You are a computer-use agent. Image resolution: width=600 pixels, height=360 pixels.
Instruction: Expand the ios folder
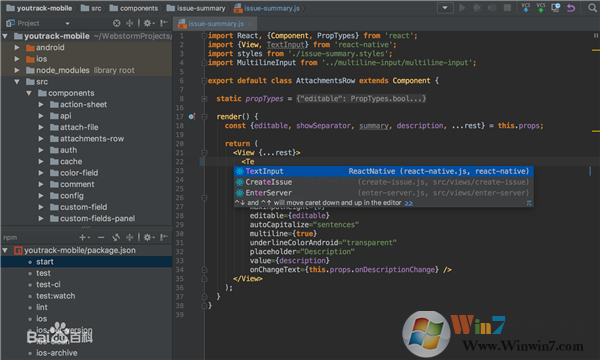[x=17, y=59]
